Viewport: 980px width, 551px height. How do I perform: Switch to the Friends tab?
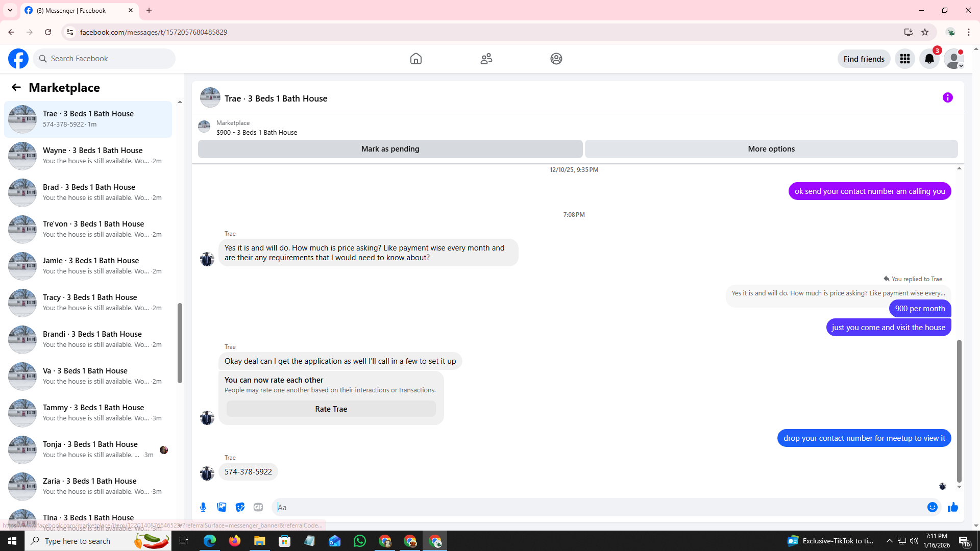486,59
